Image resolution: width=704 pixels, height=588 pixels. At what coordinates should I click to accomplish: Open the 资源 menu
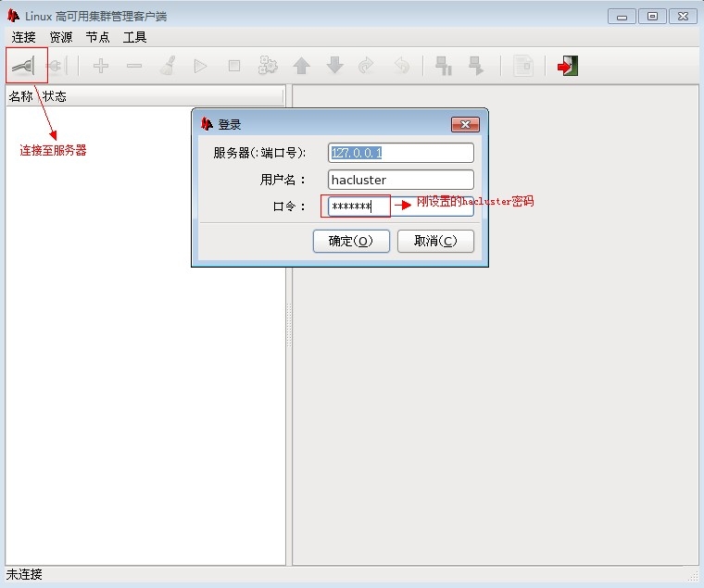(60, 37)
